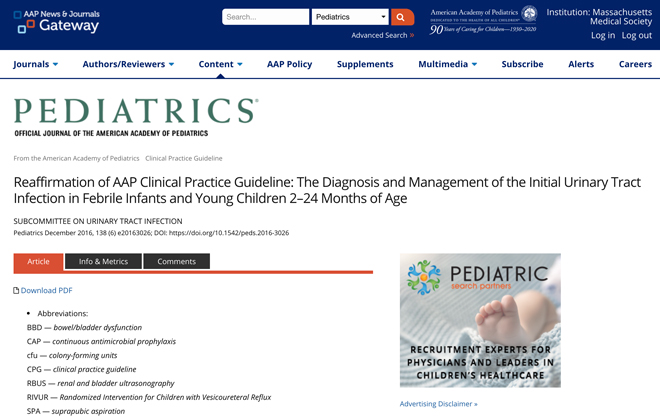
Task: Expand the Content menu
Action: (x=220, y=64)
